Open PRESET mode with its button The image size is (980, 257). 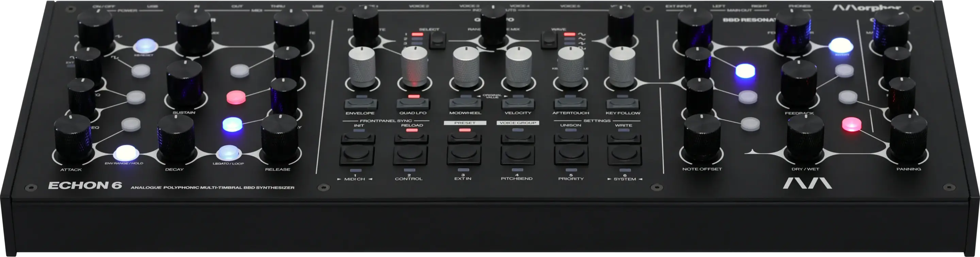(464, 139)
